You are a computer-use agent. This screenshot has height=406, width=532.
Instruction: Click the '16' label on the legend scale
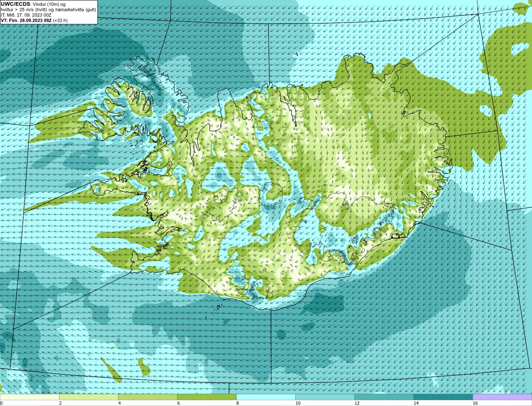(x=475, y=403)
